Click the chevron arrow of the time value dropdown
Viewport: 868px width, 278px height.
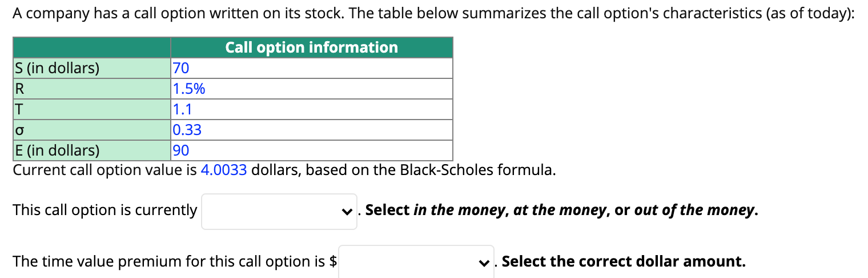(x=484, y=263)
